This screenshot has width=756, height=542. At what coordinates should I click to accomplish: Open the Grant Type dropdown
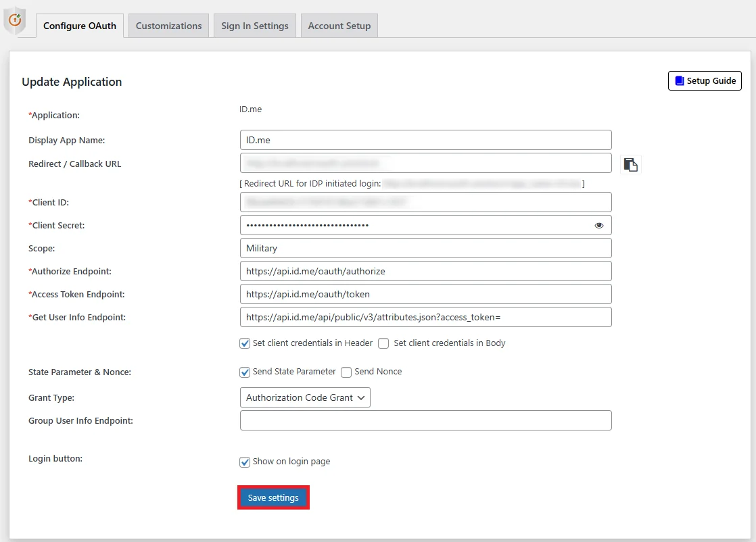click(305, 397)
